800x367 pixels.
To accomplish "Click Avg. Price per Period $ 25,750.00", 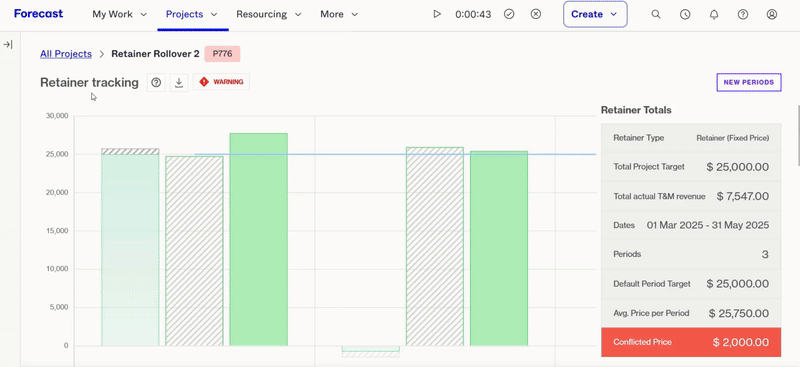I will point(691,313).
